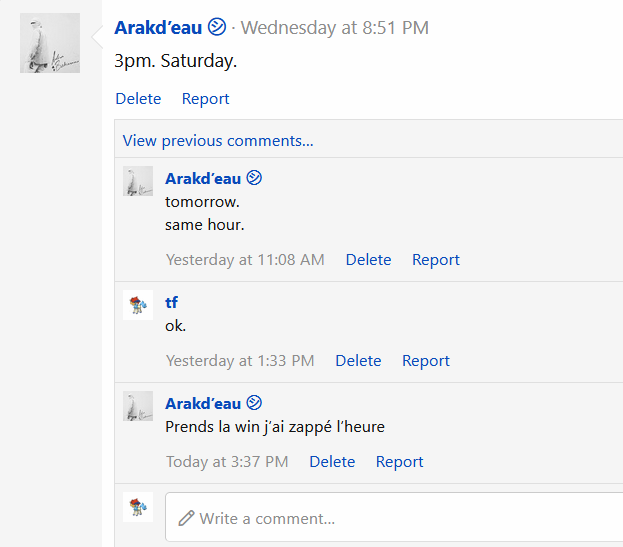The width and height of the screenshot is (623, 547).
Task: Report the comment from Yesterday at 11:08 AM
Action: coord(435,259)
